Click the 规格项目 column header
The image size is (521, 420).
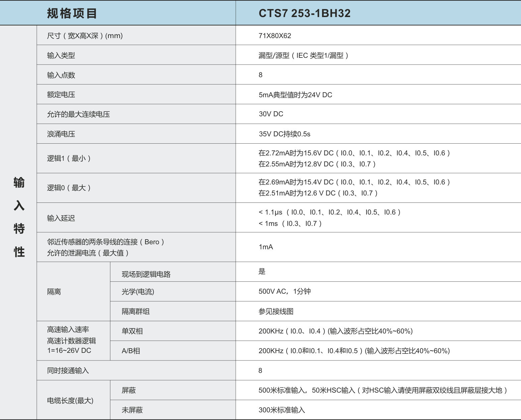coord(72,13)
